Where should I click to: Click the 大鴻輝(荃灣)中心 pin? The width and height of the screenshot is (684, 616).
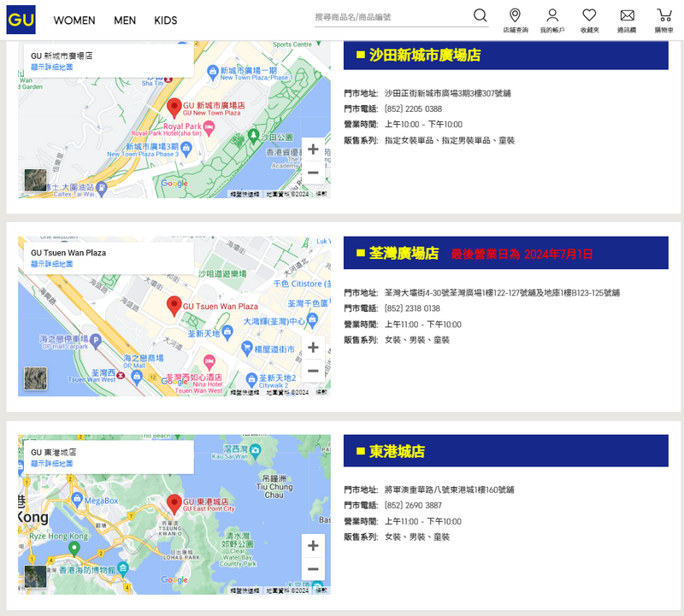312,320
